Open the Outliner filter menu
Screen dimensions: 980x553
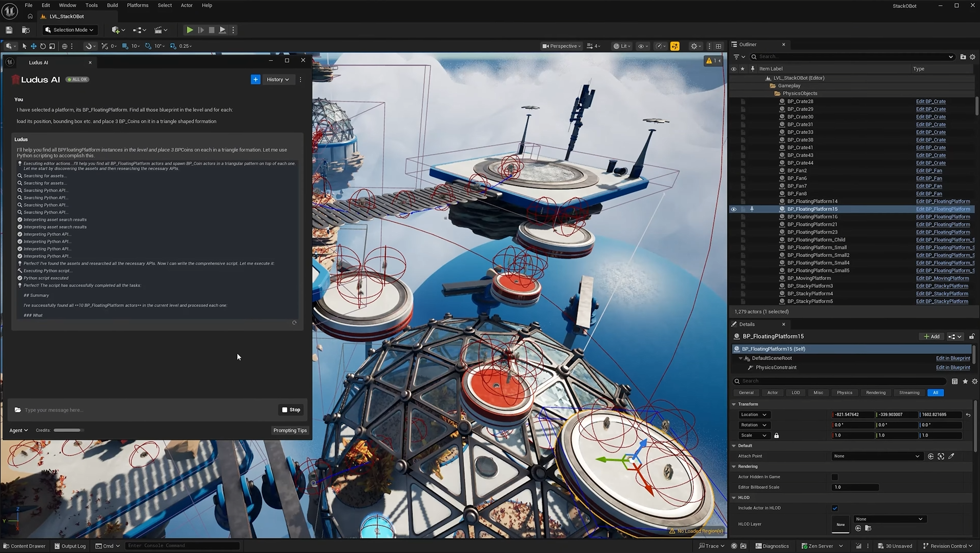click(739, 57)
